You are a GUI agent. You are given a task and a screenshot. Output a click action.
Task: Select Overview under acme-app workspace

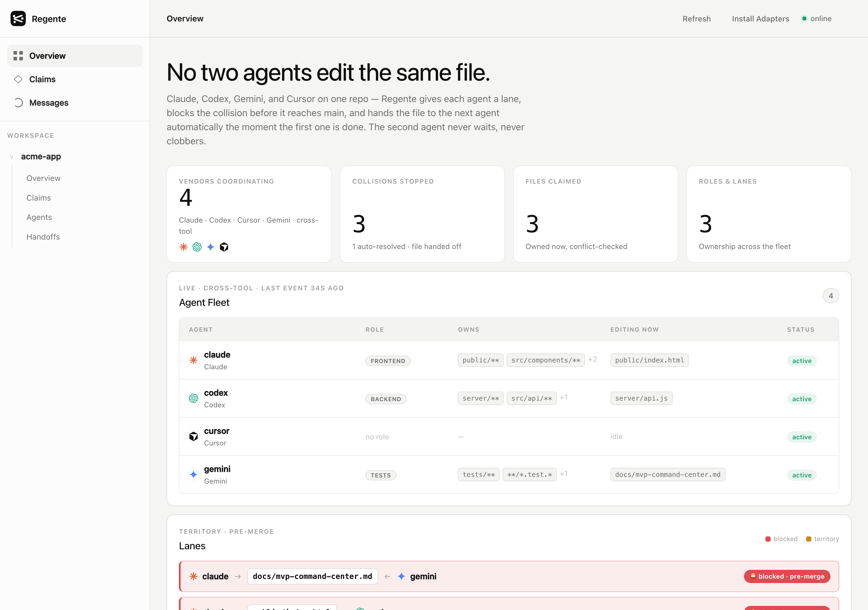pyautogui.click(x=43, y=178)
